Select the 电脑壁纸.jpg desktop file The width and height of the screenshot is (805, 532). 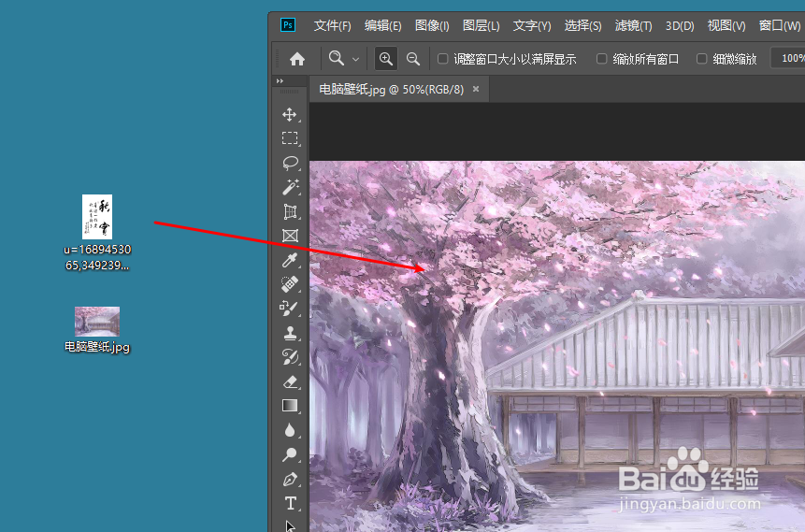(x=97, y=330)
